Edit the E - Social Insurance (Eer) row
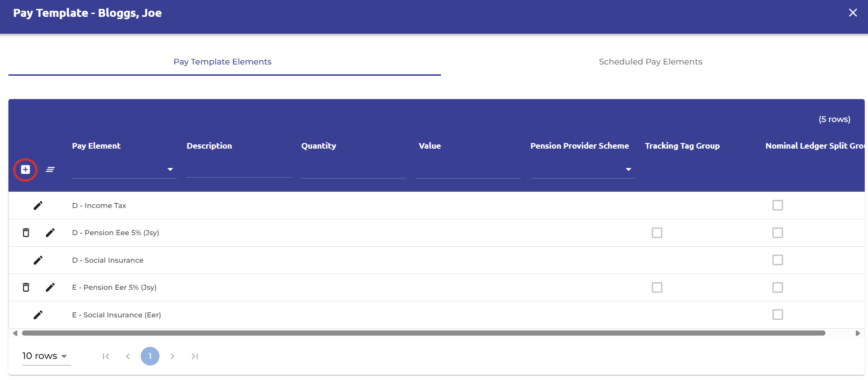This screenshot has width=868, height=380. (x=38, y=315)
